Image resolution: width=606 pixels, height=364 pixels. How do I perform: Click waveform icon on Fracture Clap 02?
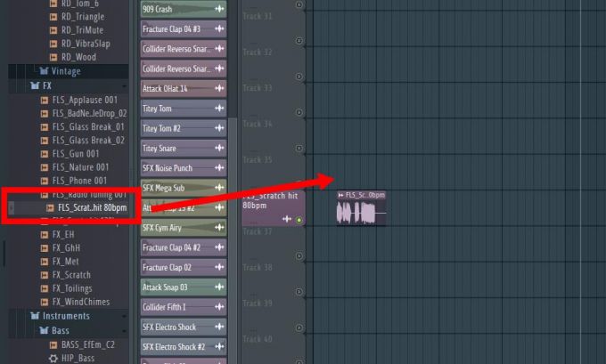pos(219,267)
